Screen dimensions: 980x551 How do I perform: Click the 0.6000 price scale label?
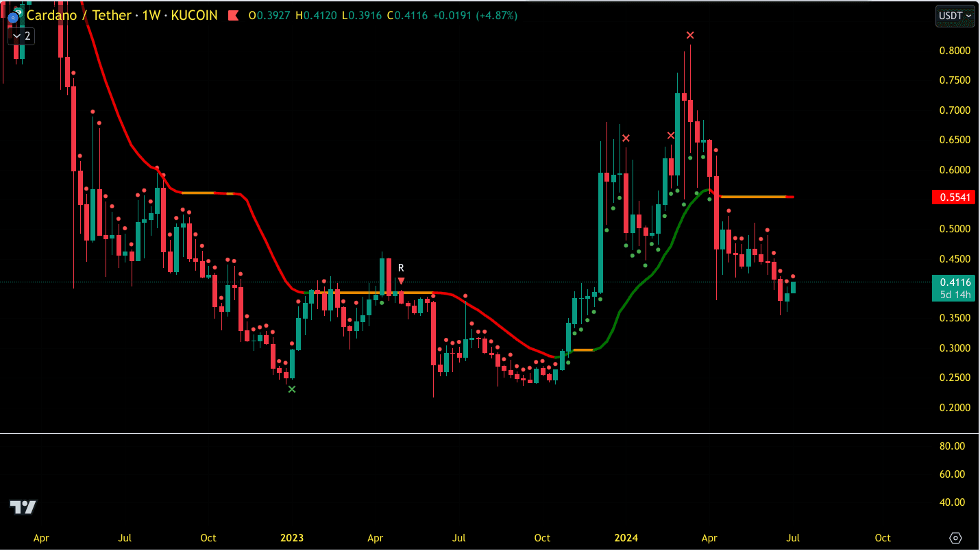955,170
